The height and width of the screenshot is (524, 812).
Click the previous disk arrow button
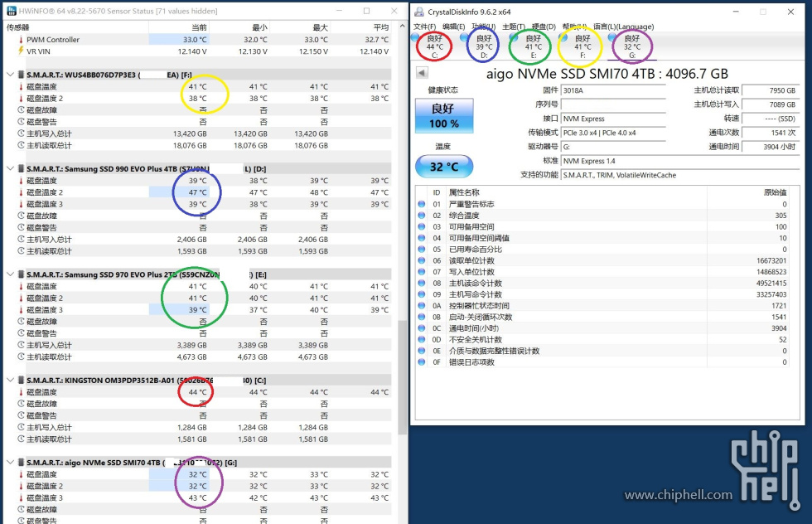pos(422,73)
